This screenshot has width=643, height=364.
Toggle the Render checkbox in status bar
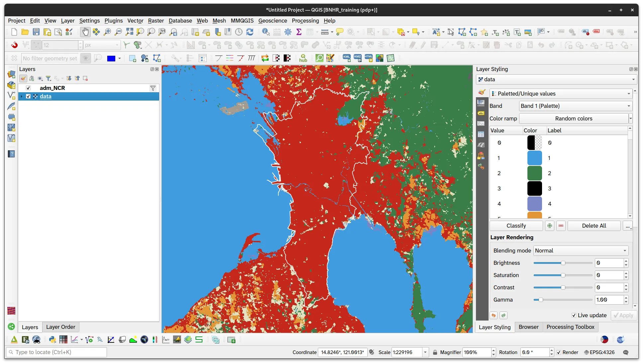point(559,352)
